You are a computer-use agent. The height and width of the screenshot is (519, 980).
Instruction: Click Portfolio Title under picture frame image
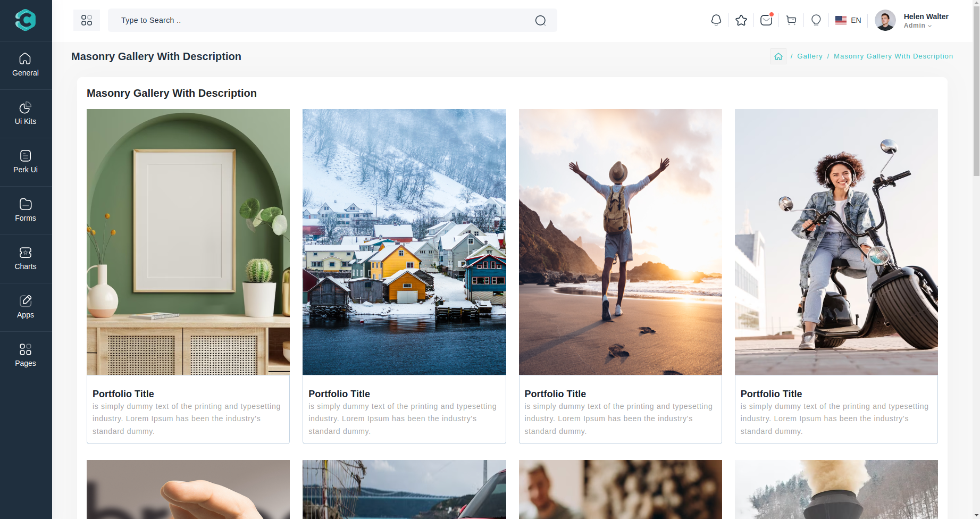point(123,394)
